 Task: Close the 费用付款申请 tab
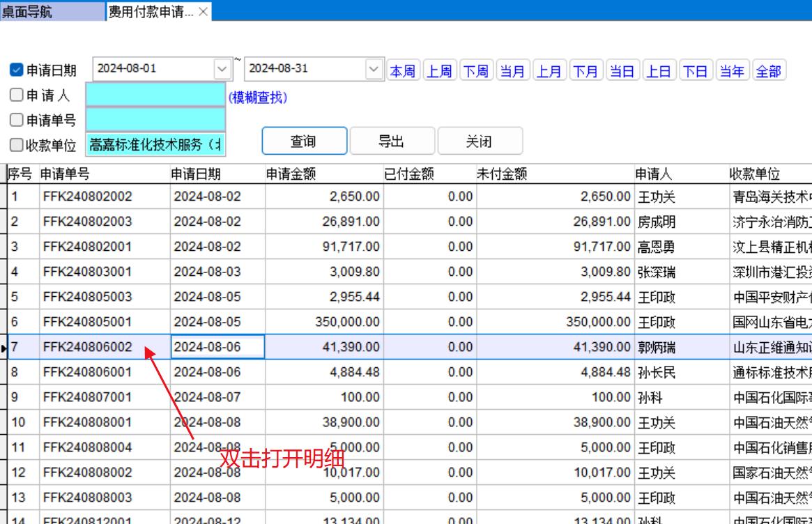(203, 12)
